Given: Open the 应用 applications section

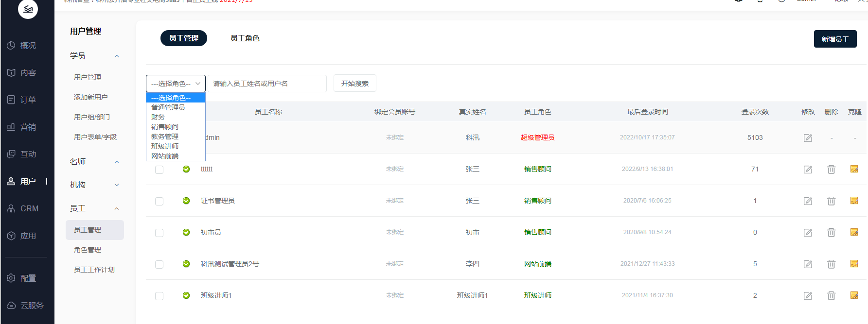Looking at the screenshot, I should coord(21,236).
